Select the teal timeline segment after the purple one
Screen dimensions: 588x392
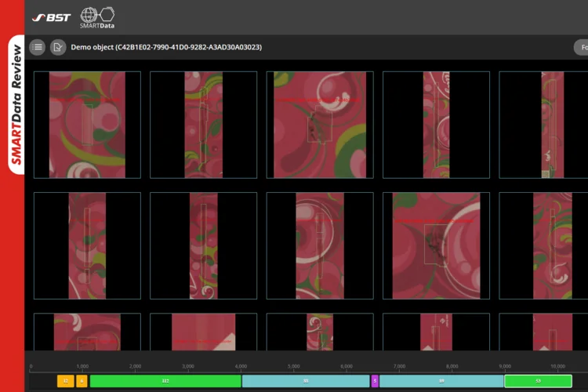point(441,381)
